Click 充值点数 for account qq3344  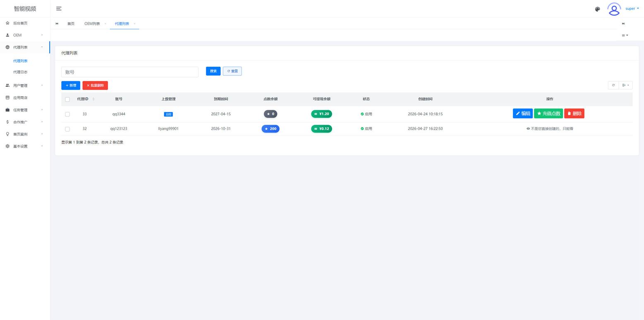(548, 114)
